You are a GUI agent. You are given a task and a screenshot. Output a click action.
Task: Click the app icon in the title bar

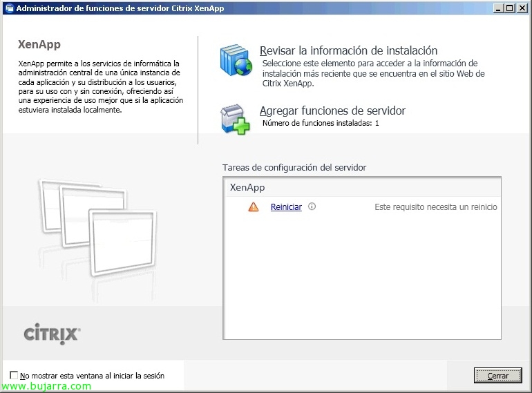click(10, 8)
